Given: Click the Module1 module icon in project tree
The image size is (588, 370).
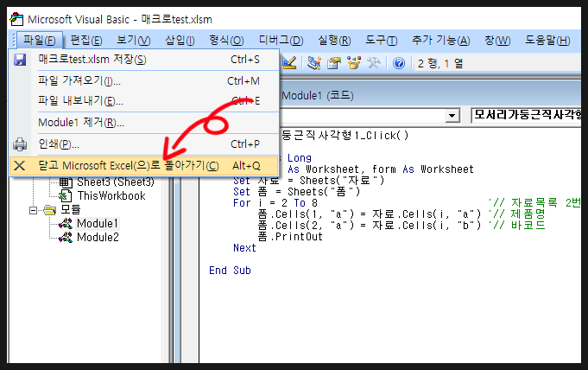Looking at the screenshot, I should (66, 224).
